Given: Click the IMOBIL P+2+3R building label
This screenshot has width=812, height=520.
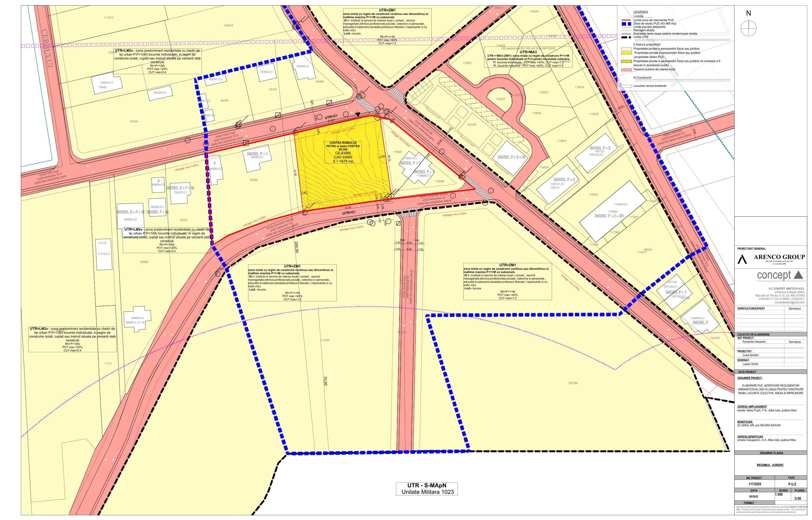Looking at the screenshot, I should (x=609, y=216).
